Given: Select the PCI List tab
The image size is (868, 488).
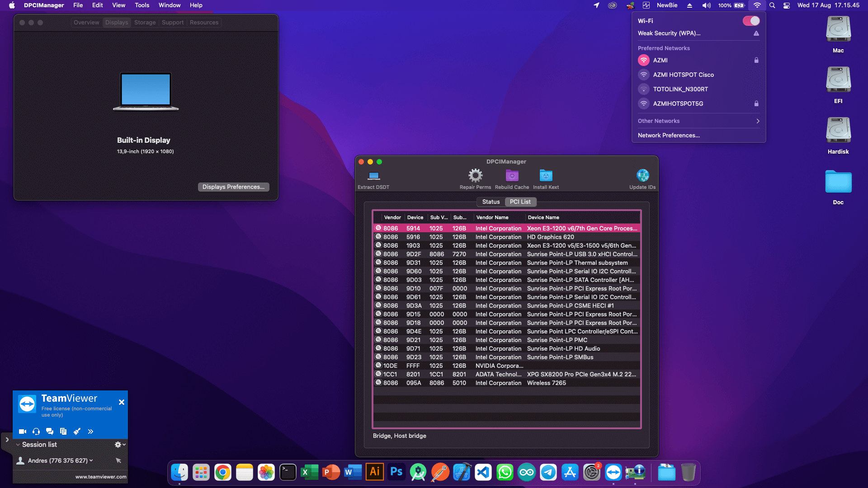Looking at the screenshot, I should tap(520, 202).
